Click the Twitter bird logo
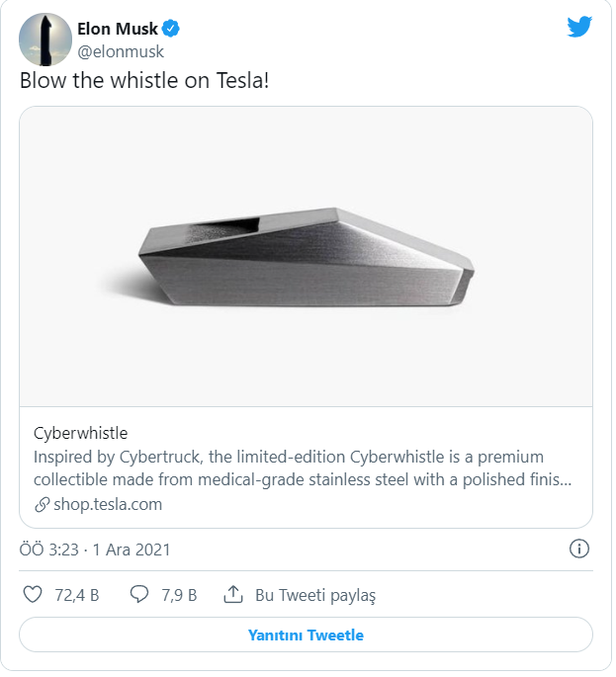This screenshot has width=616, height=677. coord(579,28)
